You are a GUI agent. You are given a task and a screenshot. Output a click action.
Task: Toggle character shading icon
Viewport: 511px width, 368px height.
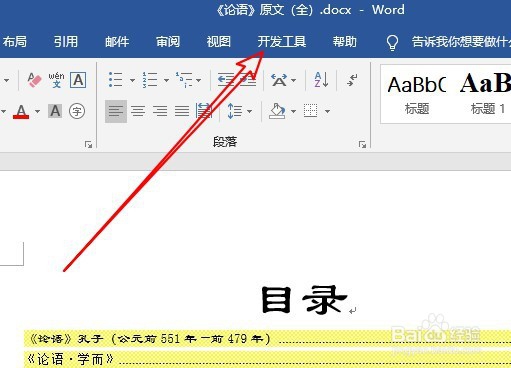pos(55,111)
